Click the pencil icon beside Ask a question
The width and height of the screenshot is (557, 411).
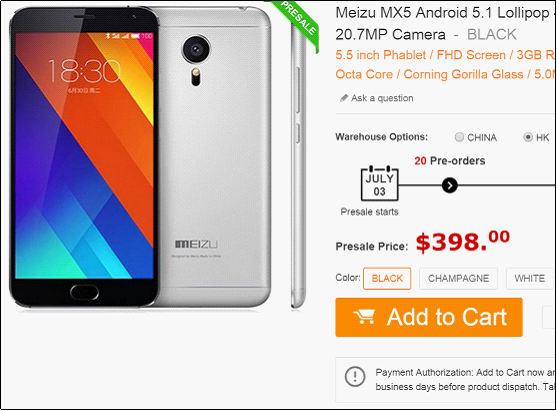(x=344, y=98)
